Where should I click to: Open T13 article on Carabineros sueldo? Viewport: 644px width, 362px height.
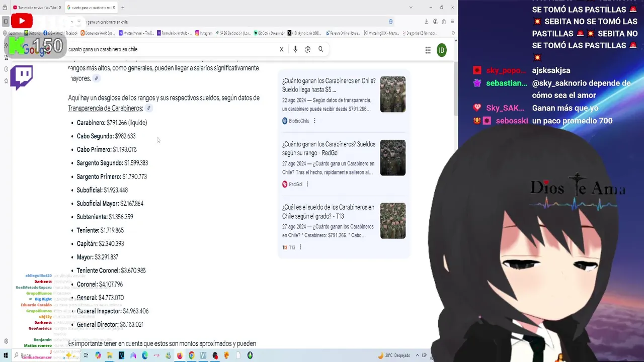point(328,211)
